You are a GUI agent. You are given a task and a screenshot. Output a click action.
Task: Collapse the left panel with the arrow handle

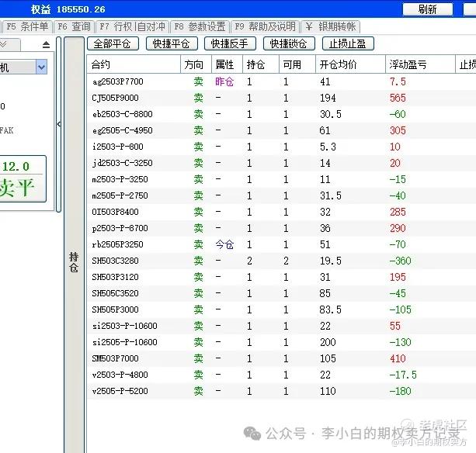coord(58,124)
